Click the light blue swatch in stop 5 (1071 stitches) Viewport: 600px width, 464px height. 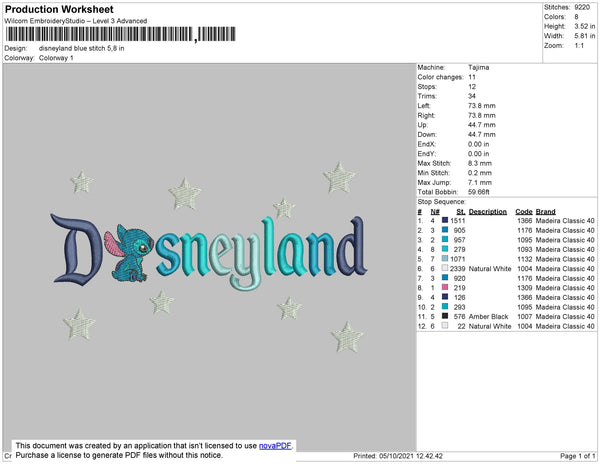pyautogui.click(x=445, y=259)
